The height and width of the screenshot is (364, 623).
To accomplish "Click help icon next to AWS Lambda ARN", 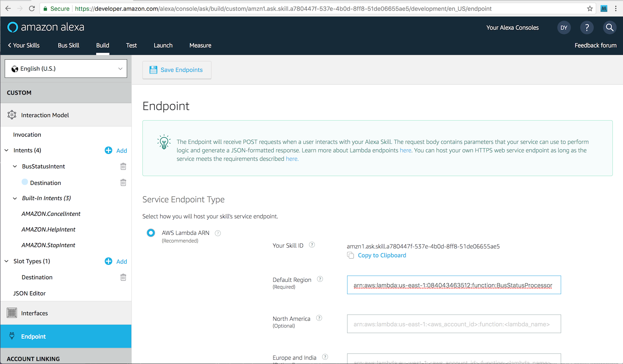I will (218, 233).
